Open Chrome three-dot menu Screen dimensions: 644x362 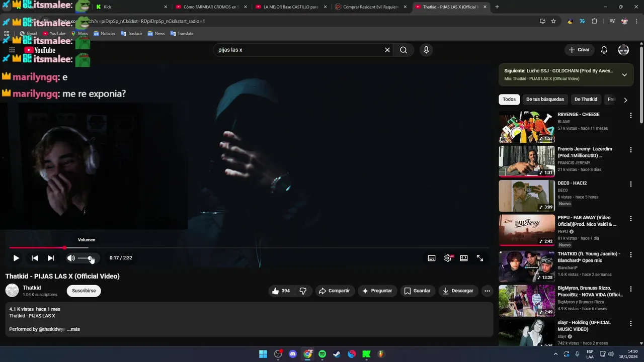(x=636, y=21)
